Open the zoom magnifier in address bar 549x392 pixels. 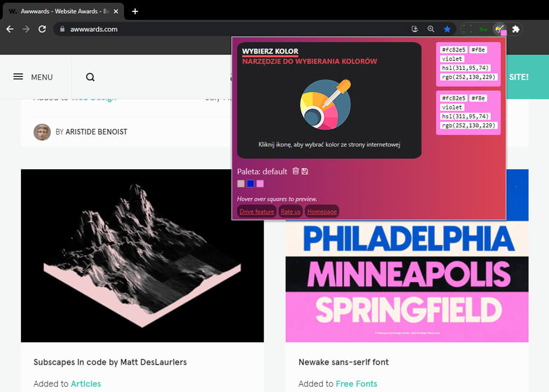coord(431,29)
